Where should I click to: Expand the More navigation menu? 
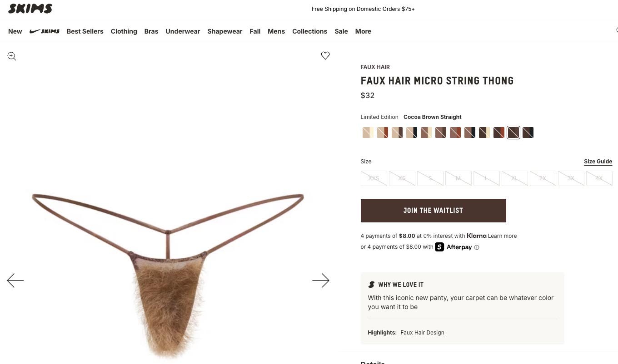[x=363, y=31]
